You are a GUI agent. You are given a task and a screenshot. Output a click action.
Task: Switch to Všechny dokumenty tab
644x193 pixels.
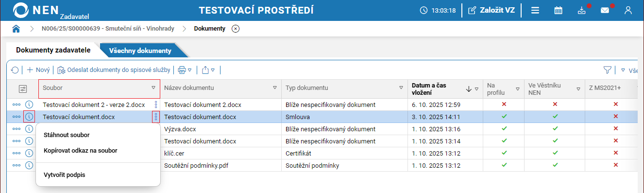pyautogui.click(x=140, y=51)
